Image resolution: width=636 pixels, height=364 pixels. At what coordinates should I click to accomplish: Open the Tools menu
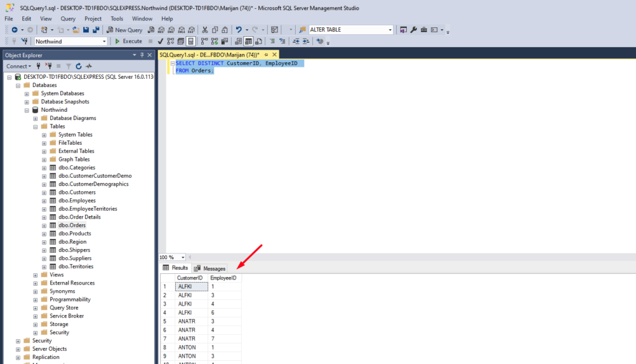pos(116,19)
